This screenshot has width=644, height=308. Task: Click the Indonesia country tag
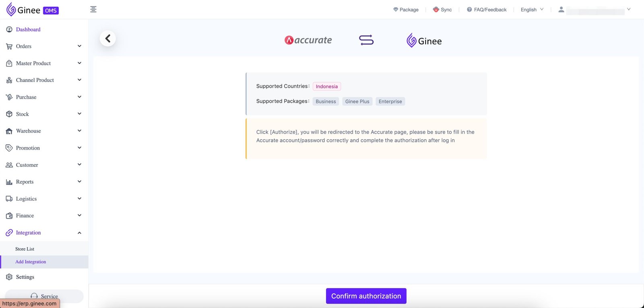pyautogui.click(x=326, y=87)
